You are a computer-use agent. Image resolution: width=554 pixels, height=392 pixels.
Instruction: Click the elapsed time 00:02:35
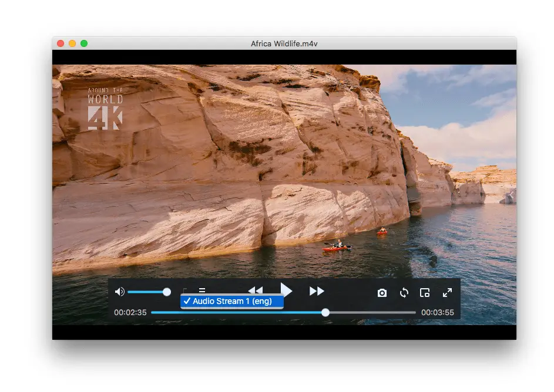pos(130,312)
